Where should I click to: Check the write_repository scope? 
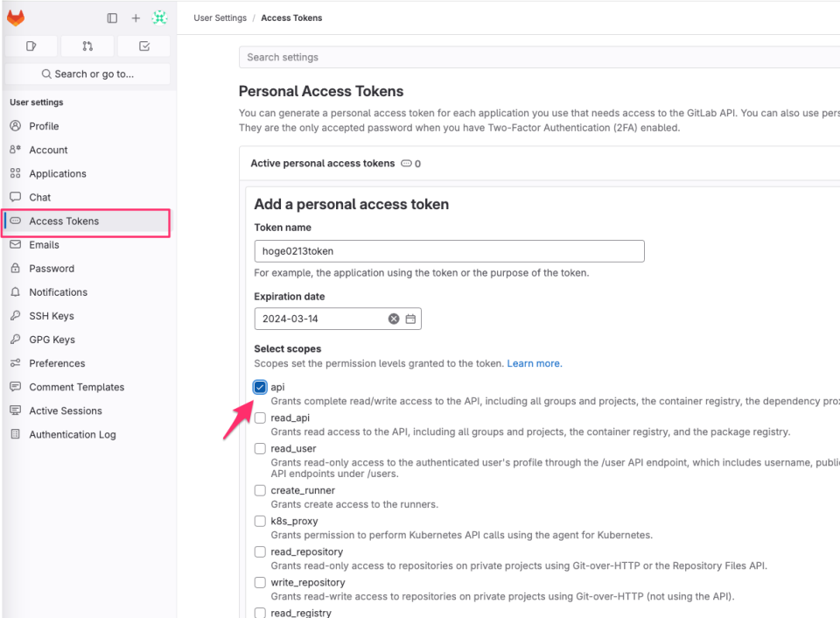[260, 581]
